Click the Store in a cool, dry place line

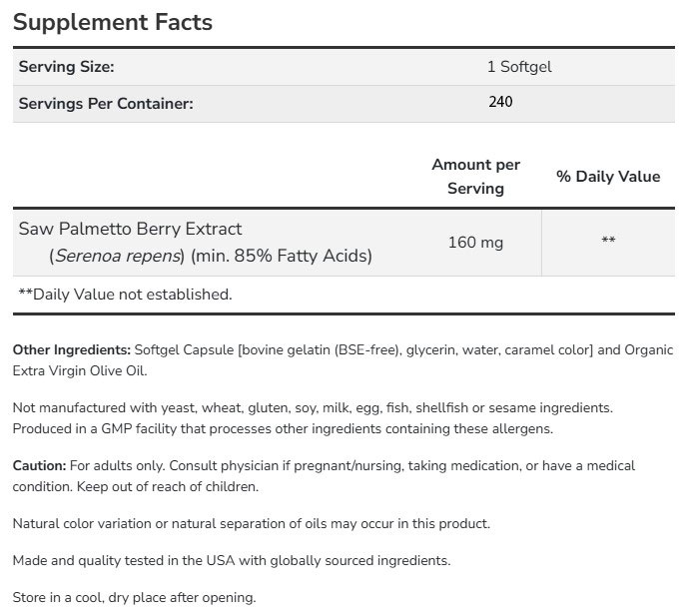[x=135, y=598]
